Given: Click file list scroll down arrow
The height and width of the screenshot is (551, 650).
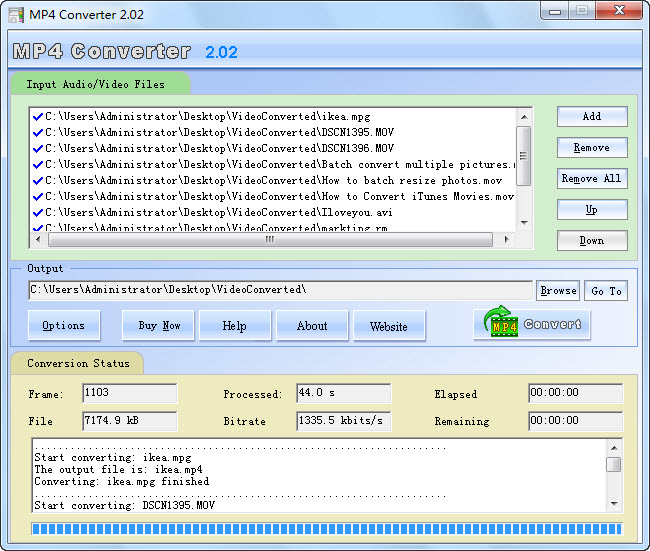Looking at the screenshot, I should pos(524,223).
